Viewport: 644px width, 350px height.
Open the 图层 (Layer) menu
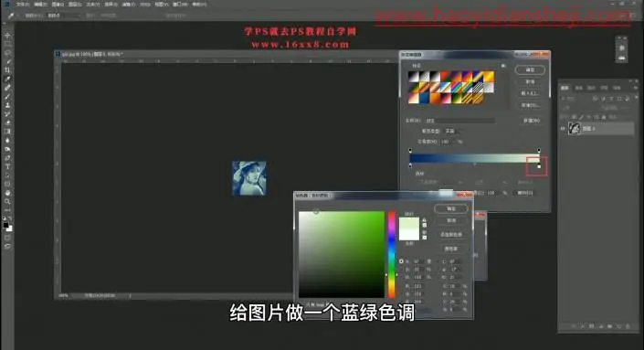75,4
